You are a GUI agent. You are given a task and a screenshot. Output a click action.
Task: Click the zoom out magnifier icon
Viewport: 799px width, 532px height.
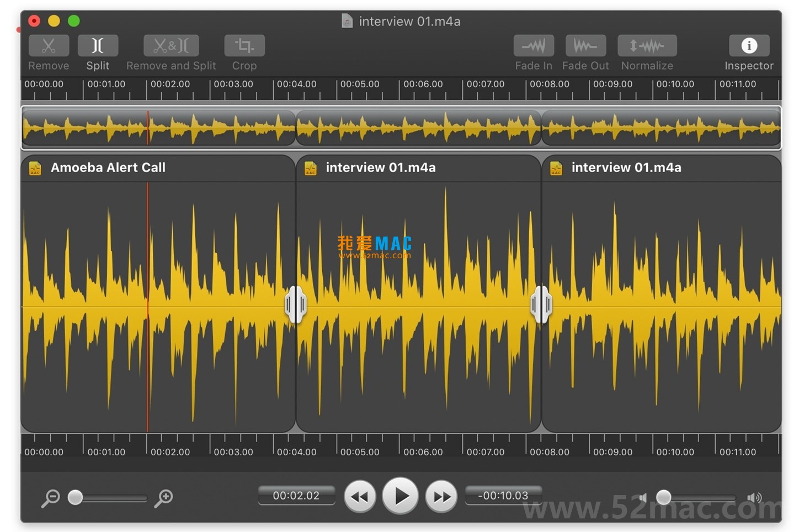[51, 498]
